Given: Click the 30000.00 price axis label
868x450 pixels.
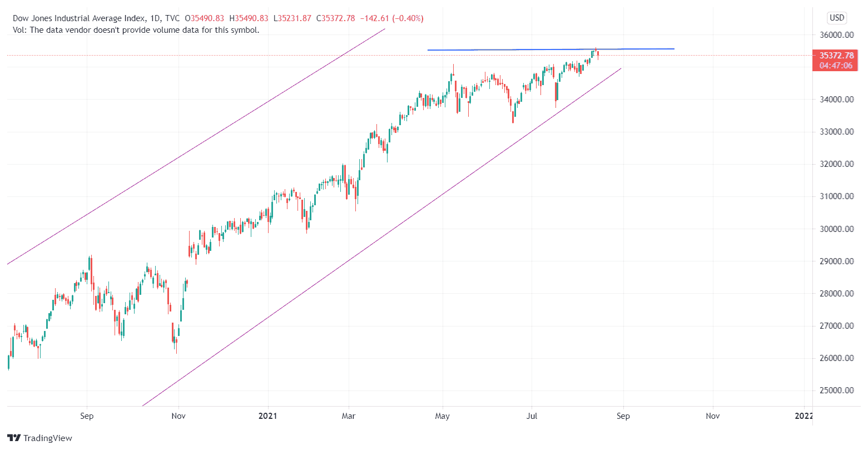Looking at the screenshot, I should [837, 229].
